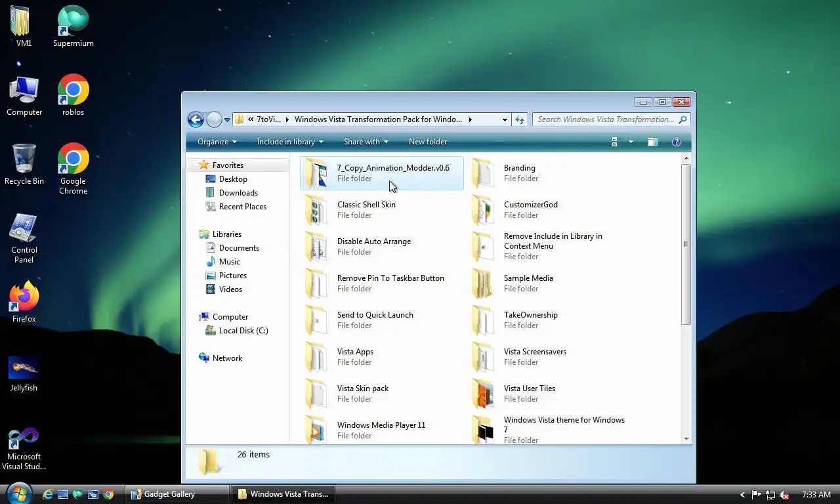Select the TakeOwnership folder
Viewport: 840px width, 504px height.
click(x=549, y=320)
